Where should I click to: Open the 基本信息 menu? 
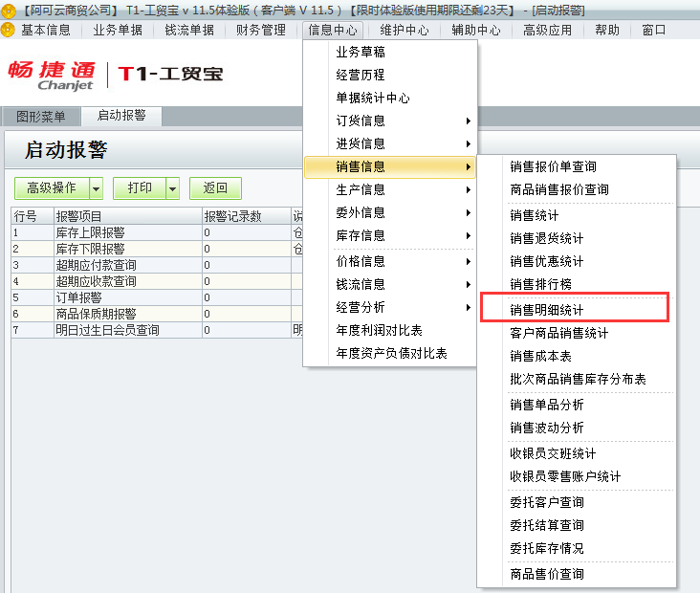tap(46, 30)
